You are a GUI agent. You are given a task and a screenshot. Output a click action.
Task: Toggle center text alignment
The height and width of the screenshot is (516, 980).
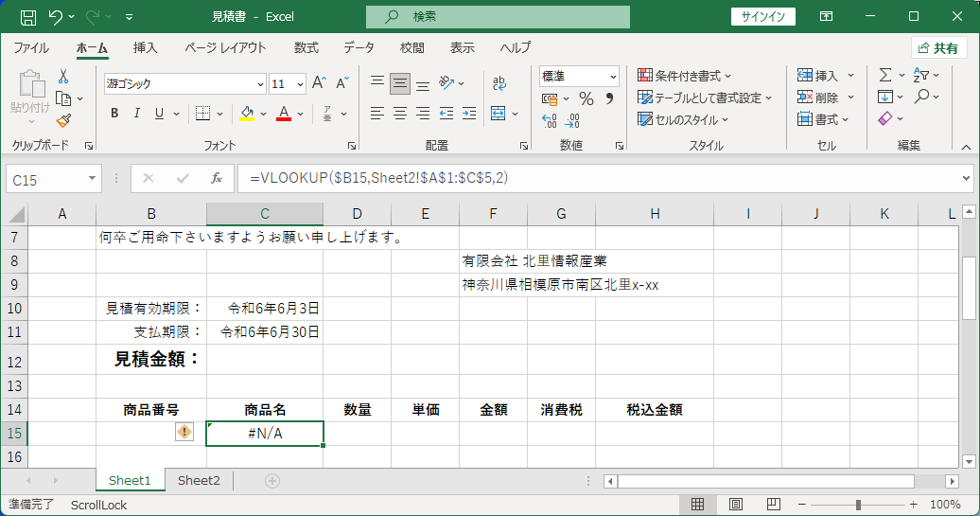click(400, 114)
